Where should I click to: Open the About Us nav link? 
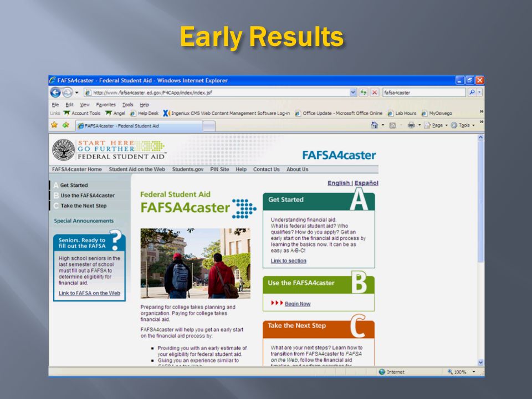point(297,170)
